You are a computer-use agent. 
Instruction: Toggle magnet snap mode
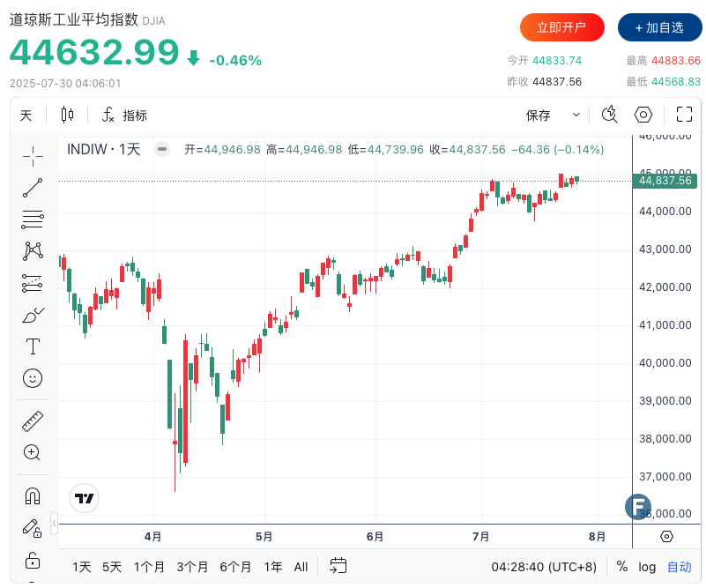point(33,496)
